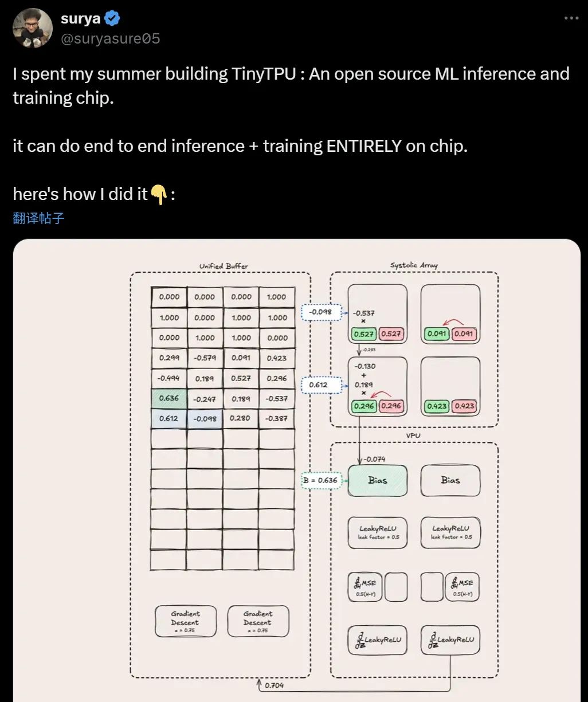Screen dimensions: 588x702
Task: Click the verified badge next to surya
Action: pos(112,18)
